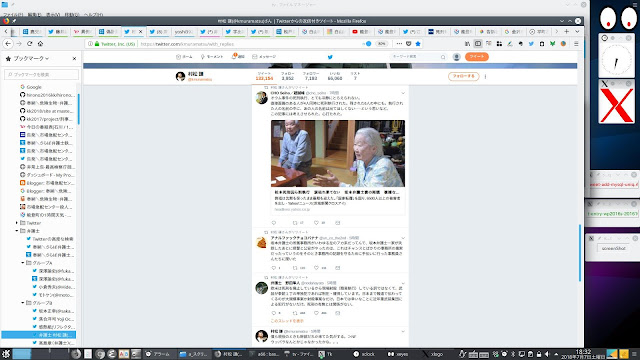This screenshot has height=360, width=640.
Task: Open the Firefox library icon
Action: [x=467, y=44]
